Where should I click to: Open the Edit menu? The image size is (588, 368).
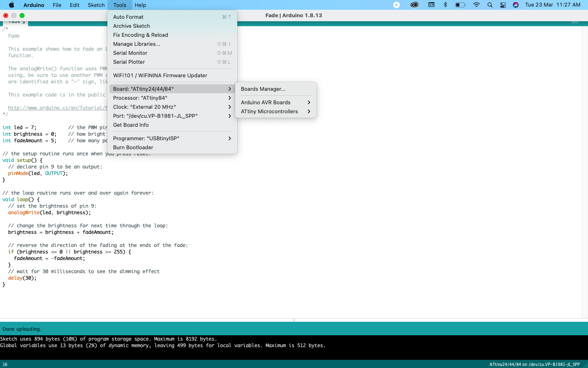tap(75, 5)
